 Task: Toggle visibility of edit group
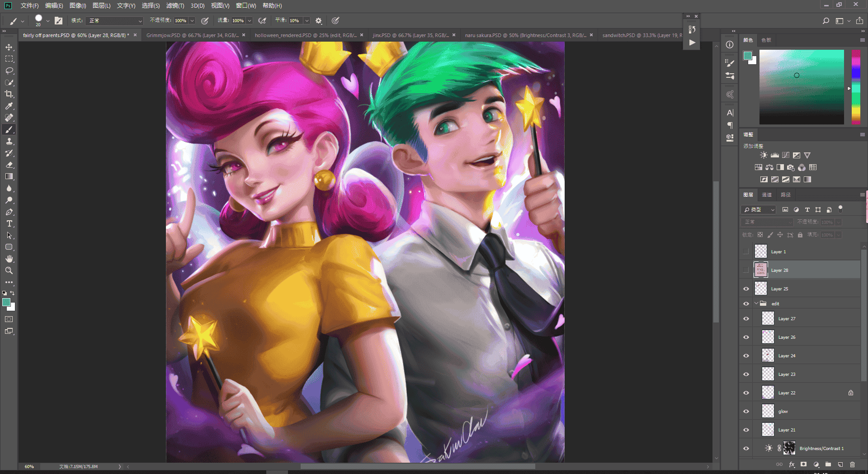(746, 303)
